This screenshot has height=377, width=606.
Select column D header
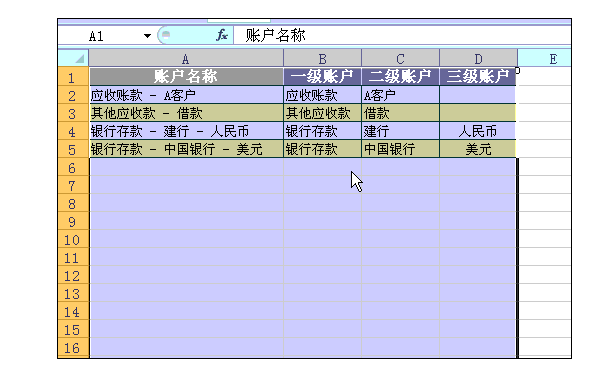[x=478, y=59]
